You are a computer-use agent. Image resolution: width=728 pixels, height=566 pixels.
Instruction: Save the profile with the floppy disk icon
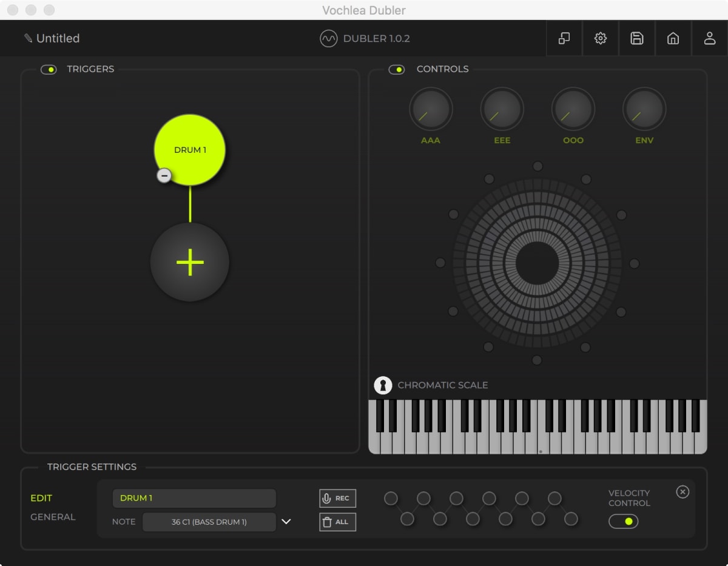coord(637,38)
